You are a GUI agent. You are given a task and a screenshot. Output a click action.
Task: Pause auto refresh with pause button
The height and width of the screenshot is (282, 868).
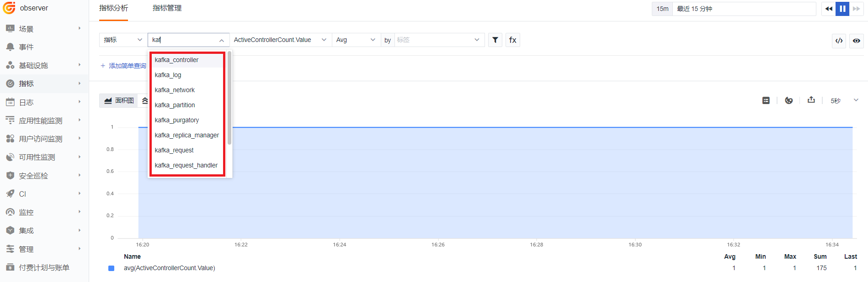(842, 9)
